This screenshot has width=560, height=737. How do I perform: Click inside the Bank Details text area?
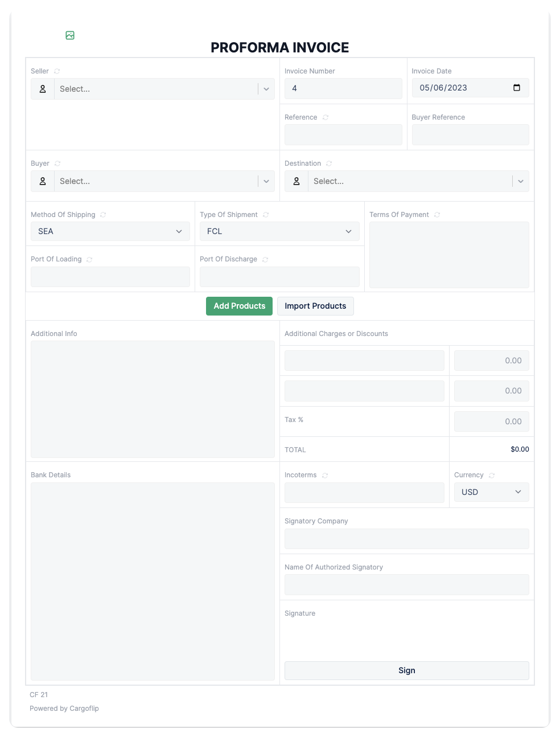[153, 581]
